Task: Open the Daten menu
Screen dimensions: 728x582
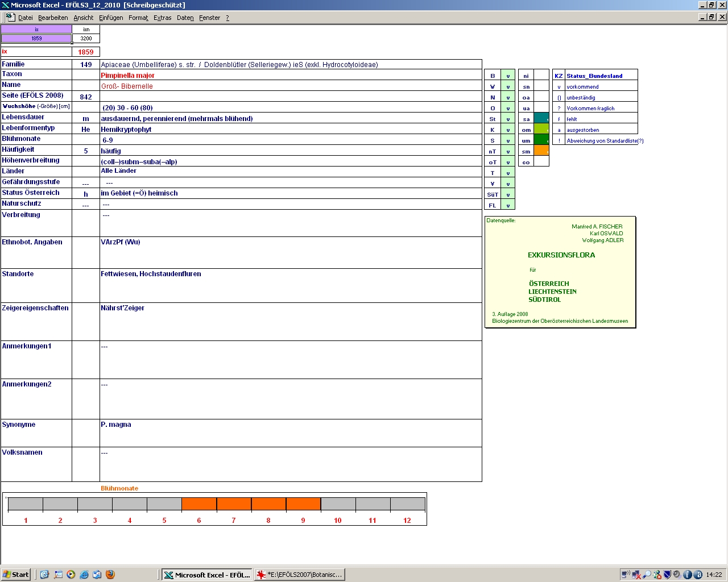Action: [185, 18]
